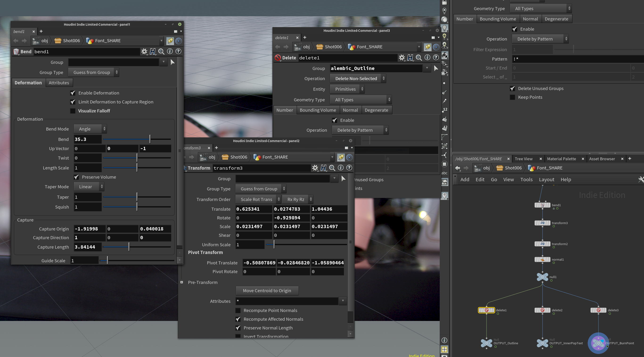Select the OUTPUT_Outline null node
Image resolution: width=644 pixels, height=357 pixels.
click(x=486, y=343)
